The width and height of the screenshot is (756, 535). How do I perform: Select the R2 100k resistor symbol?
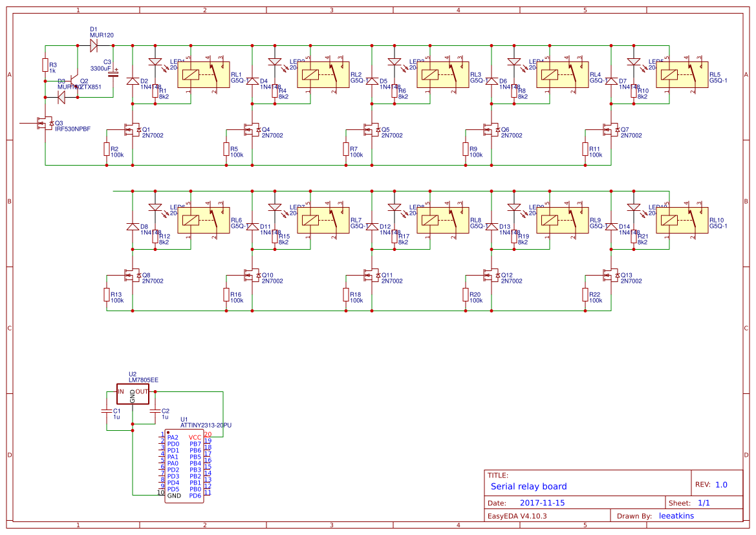[106, 149]
